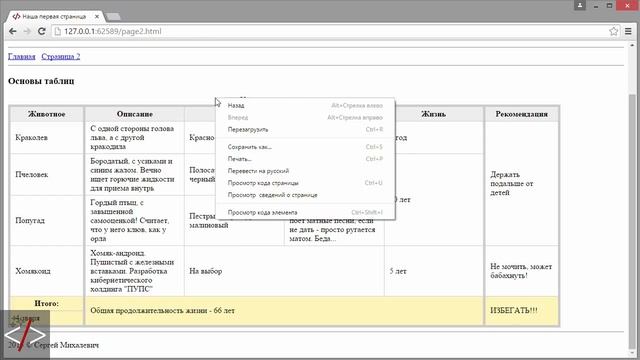The height and width of the screenshot is (360, 640).
Task: Choose 'Просмотр сведений о странице' menu item
Action: [305, 195]
